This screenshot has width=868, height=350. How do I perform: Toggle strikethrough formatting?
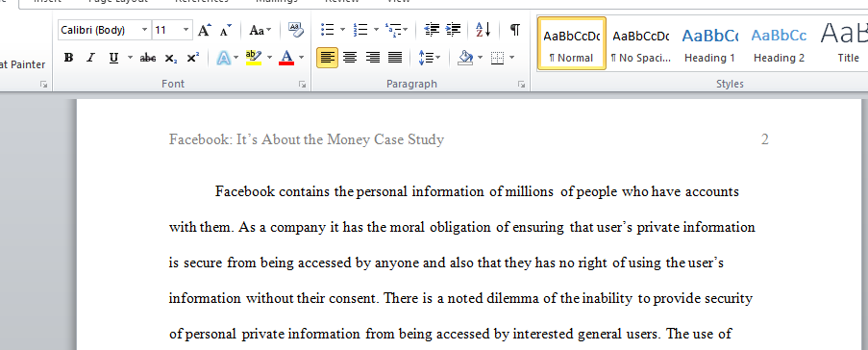[x=148, y=58]
